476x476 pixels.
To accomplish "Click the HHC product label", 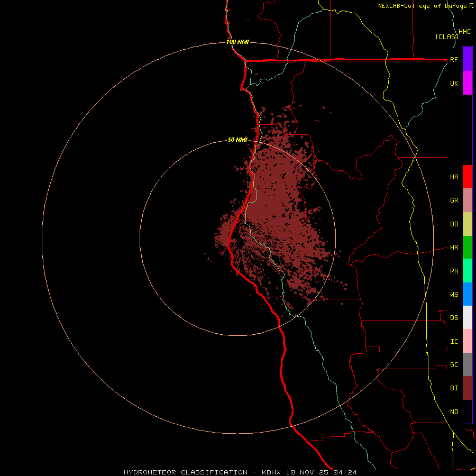I will (464, 32).
